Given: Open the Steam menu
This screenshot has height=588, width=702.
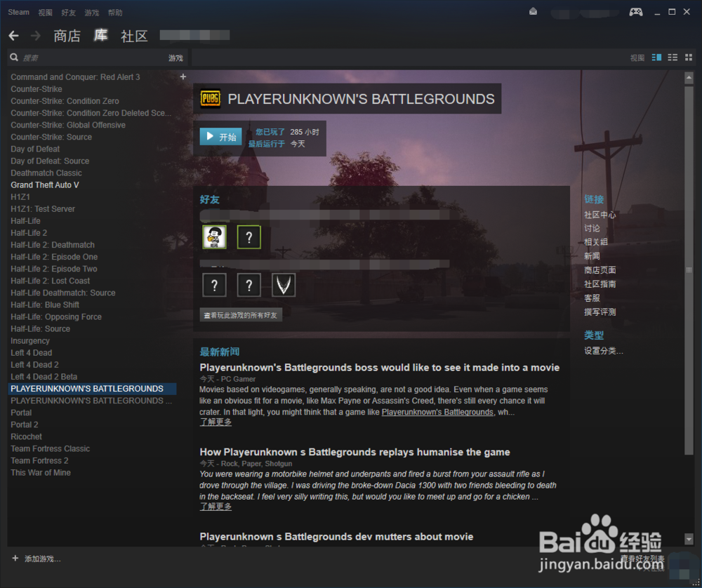Looking at the screenshot, I should point(18,12).
